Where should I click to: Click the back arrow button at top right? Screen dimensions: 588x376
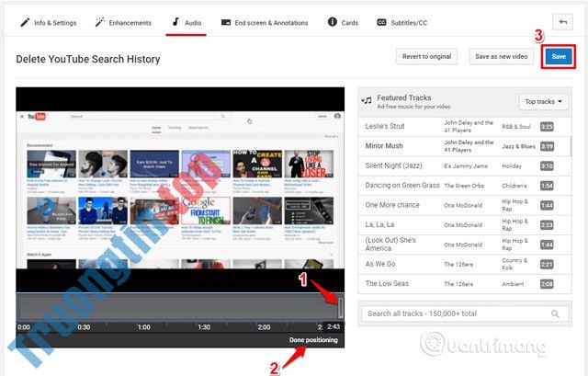562,22
